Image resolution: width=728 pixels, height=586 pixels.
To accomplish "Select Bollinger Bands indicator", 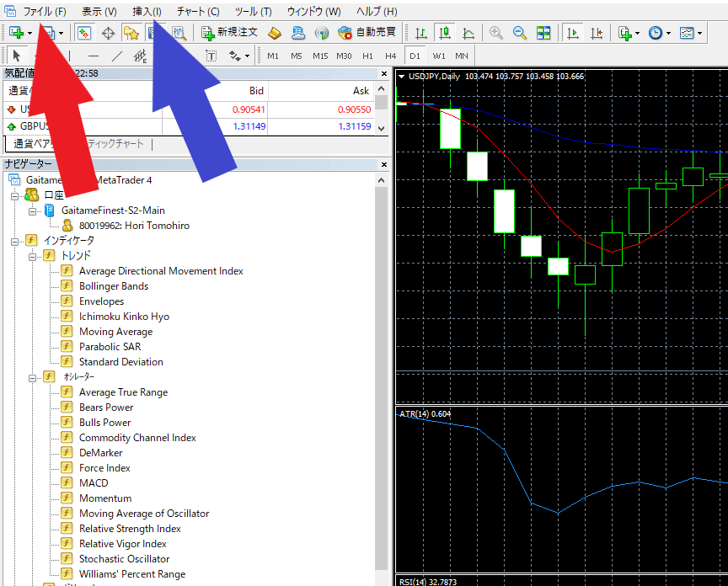I will (x=114, y=286).
